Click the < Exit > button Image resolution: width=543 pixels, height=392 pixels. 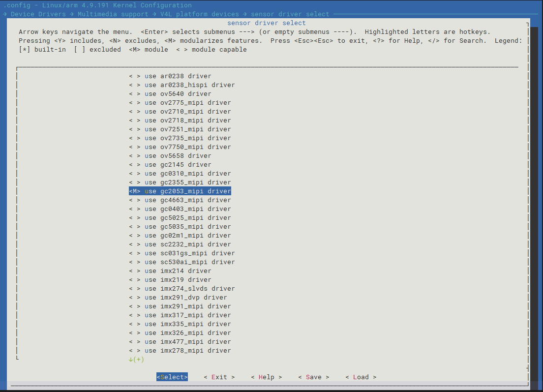coord(219,377)
